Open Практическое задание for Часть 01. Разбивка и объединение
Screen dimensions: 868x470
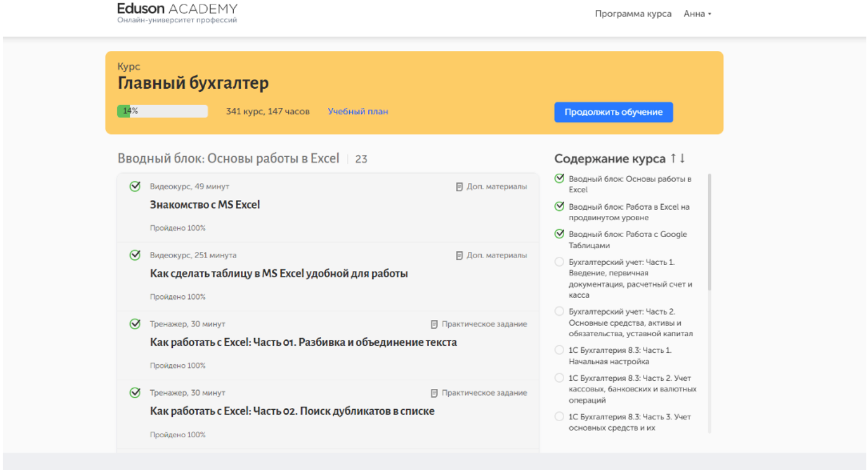[x=479, y=324]
